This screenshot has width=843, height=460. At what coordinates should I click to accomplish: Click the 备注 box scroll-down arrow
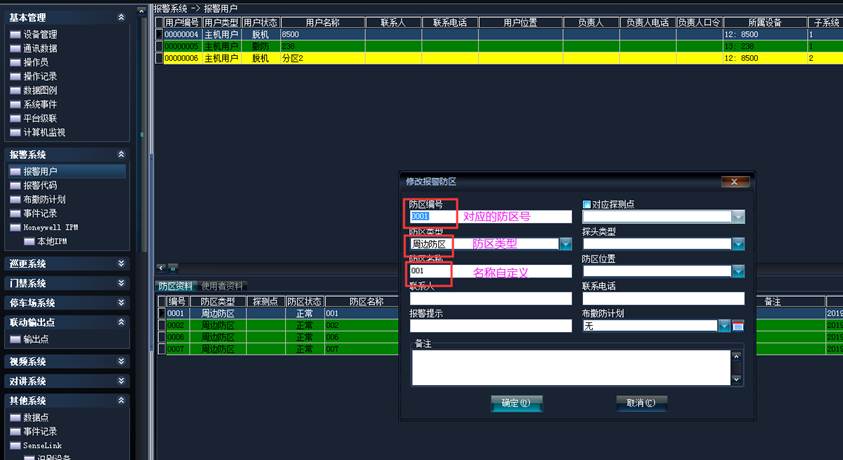[737, 379]
